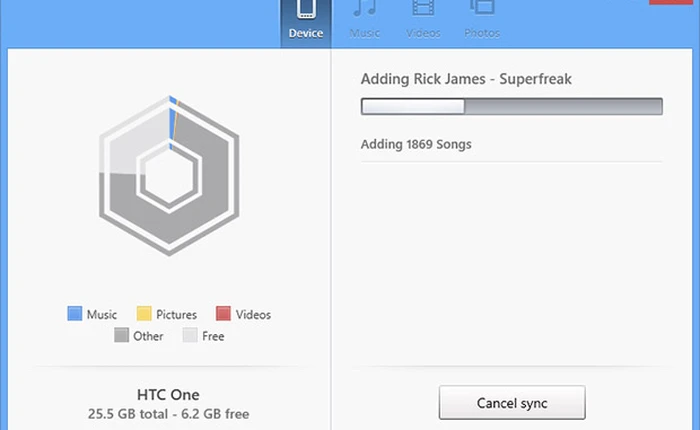Click the song adding progress bar
700x430 pixels.
click(511, 107)
